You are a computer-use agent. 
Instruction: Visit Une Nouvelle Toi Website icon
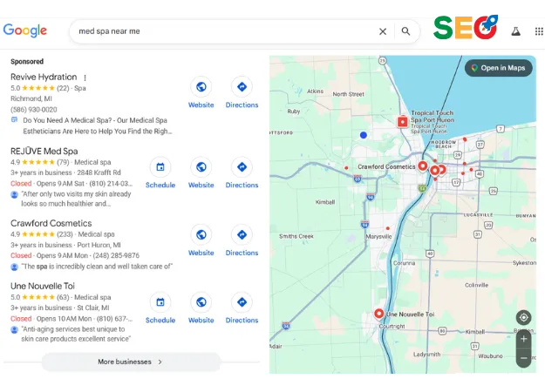[x=201, y=302]
